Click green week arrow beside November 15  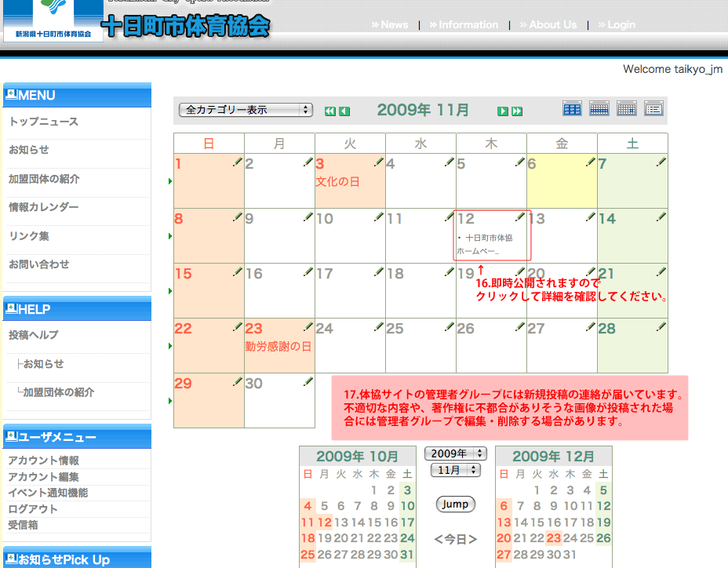[170, 291]
